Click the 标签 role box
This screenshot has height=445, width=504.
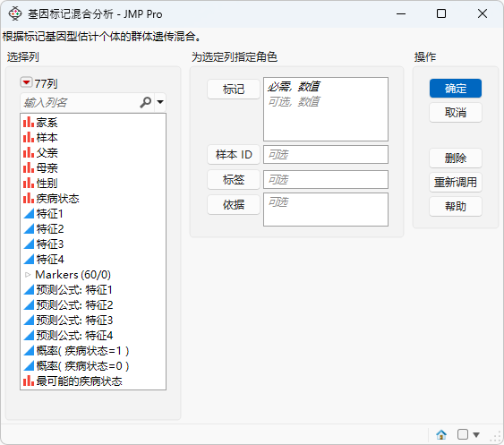click(x=326, y=179)
